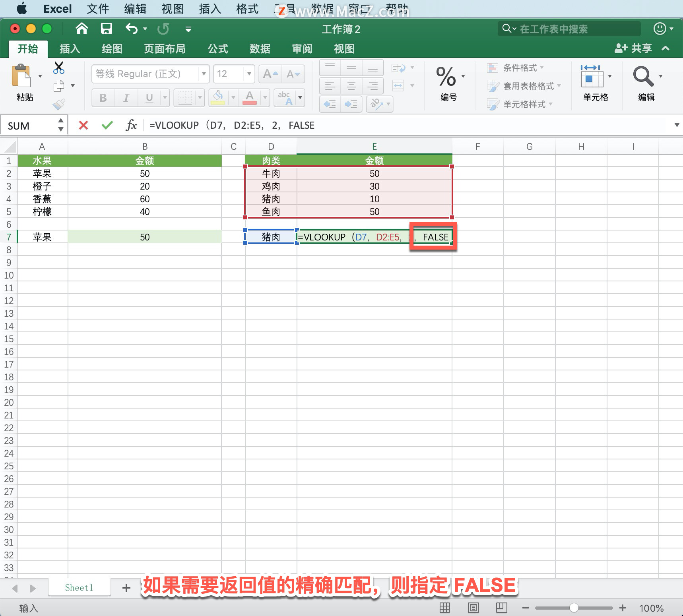The height and width of the screenshot is (616, 683).
Task: Activate the Format Painter brush
Action: pos(58,104)
